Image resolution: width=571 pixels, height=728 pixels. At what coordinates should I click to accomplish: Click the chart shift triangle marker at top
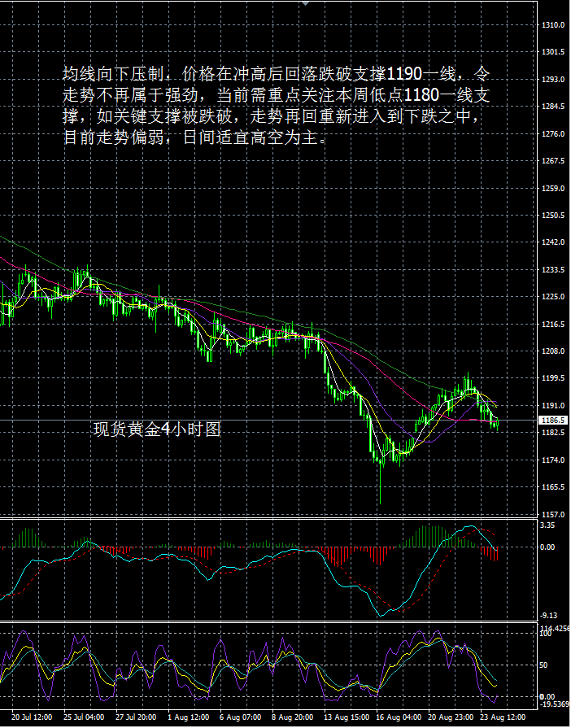(306, 3)
